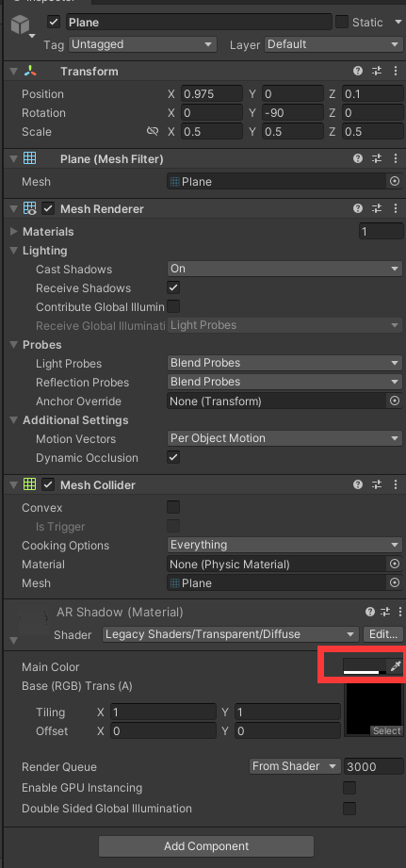Click the shader Edit... button
The image size is (406, 868).
[x=382, y=634]
